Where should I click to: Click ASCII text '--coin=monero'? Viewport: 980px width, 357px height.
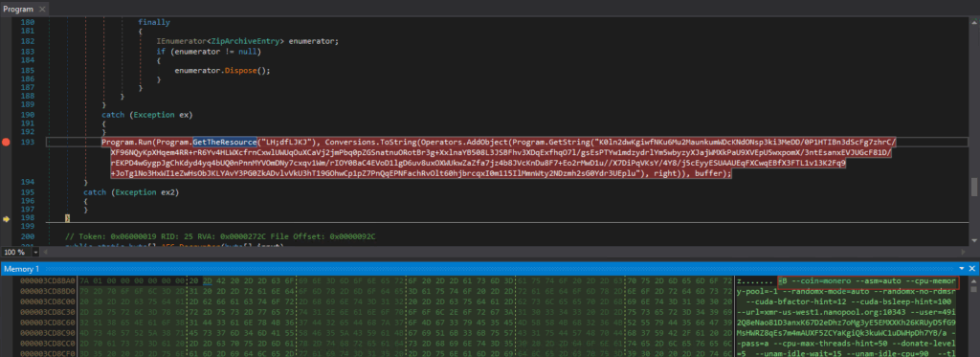pyautogui.click(x=822, y=281)
